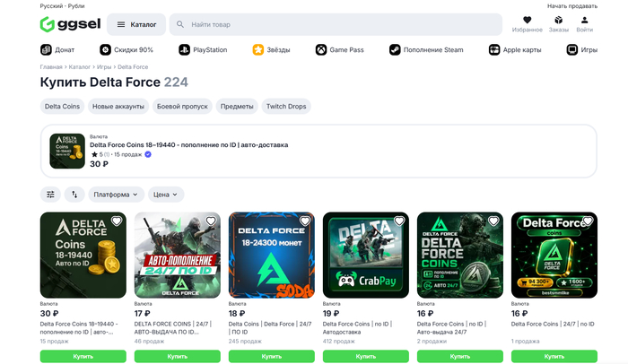Click Купить under the 17 ₽ product
Image resolution: width=628 pixels, height=364 pixels.
(178, 356)
